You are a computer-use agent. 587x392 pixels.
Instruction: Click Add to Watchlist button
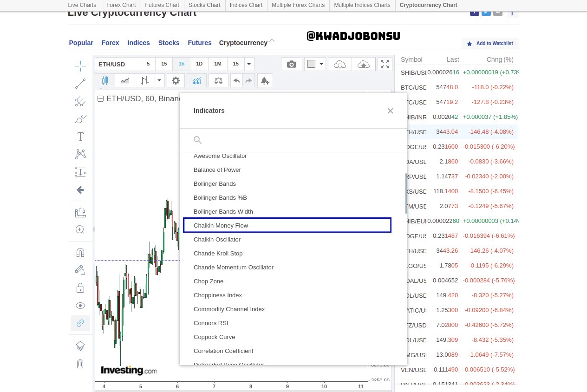click(x=490, y=43)
